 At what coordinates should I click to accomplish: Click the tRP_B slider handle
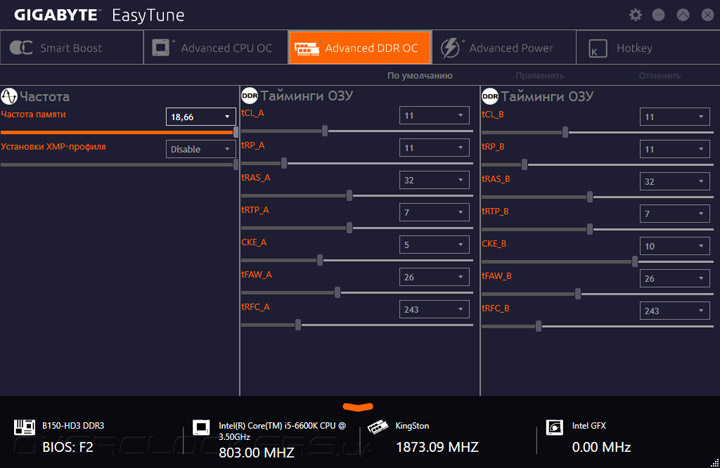(524, 164)
